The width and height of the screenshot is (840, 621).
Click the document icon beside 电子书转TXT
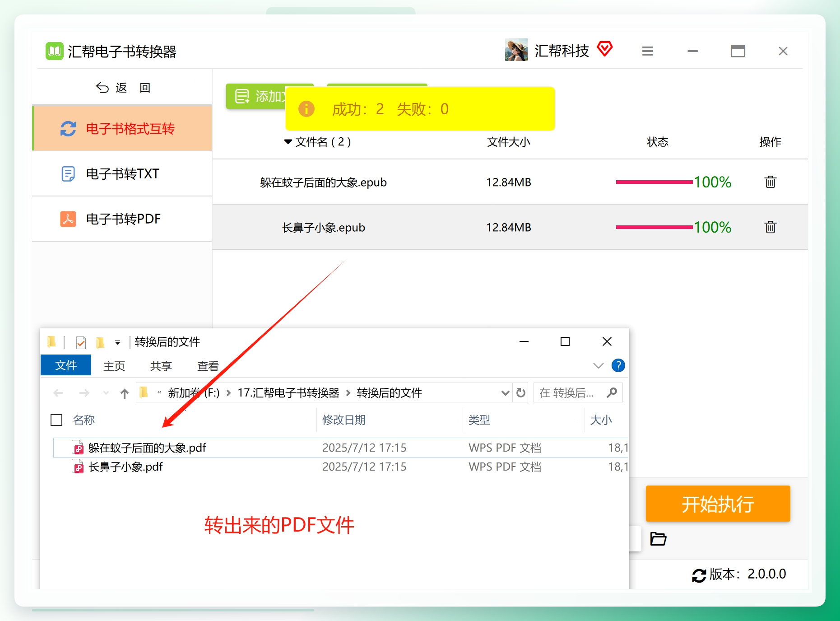pos(68,174)
